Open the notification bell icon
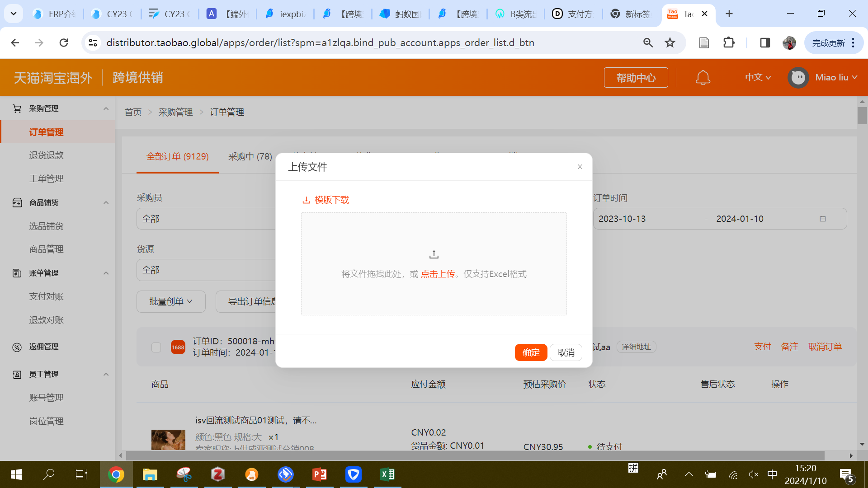This screenshot has height=488, width=868. pyautogui.click(x=703, y=77)
